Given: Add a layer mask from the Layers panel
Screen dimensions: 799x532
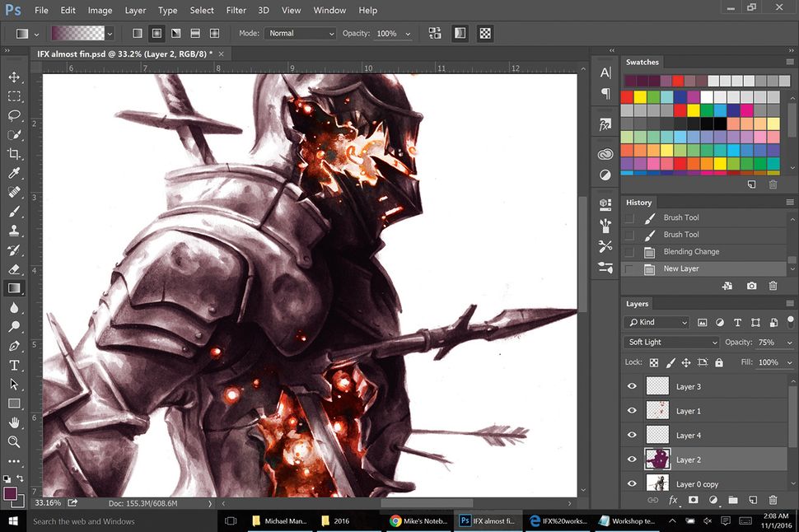Looking at the screenshot, I should 692,500.
